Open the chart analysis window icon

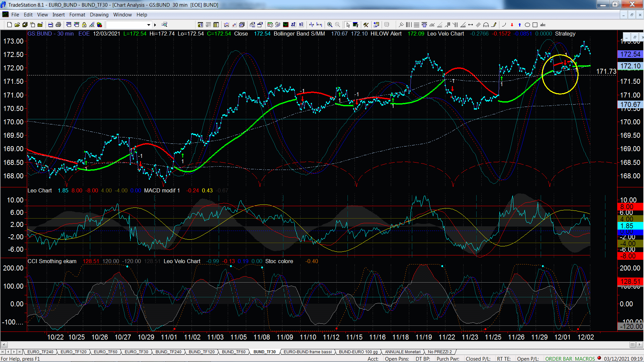click(226, 25)
